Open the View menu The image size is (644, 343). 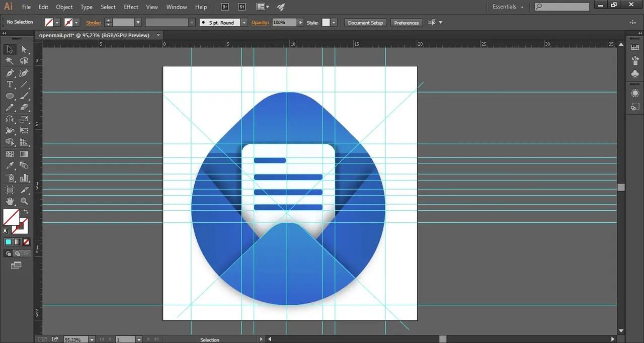tap(152, 7)
